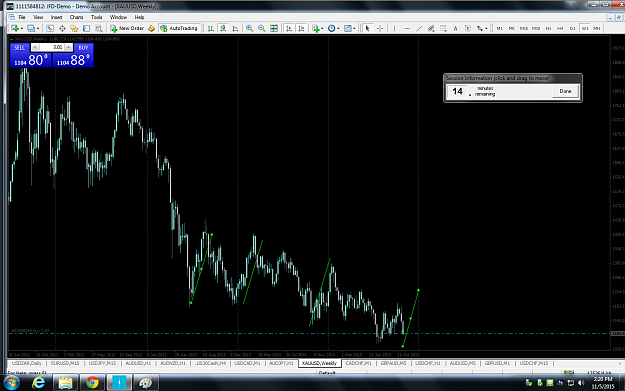The width and height of the screenshot is (625, 391).
Task: Open the Charts menu
Action: point(76,17)
